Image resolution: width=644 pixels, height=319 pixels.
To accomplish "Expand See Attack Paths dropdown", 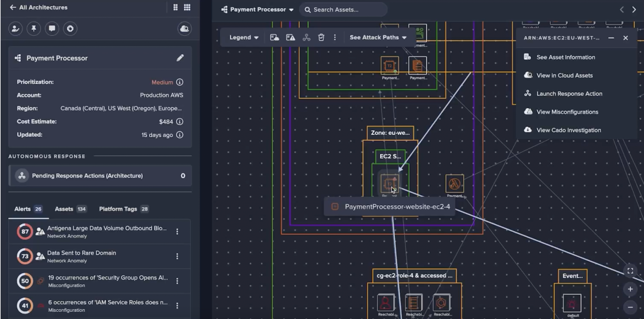I will [x=378, y=37].
